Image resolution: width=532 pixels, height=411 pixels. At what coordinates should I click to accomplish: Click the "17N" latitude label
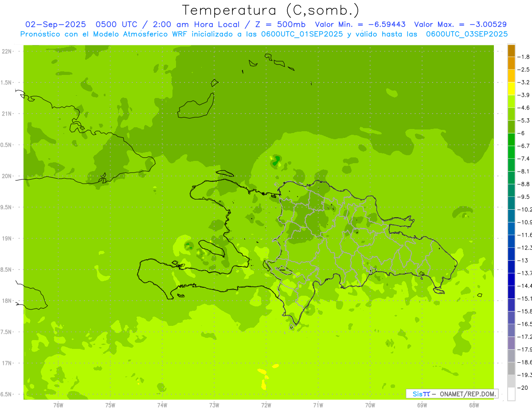click(8, 363)
